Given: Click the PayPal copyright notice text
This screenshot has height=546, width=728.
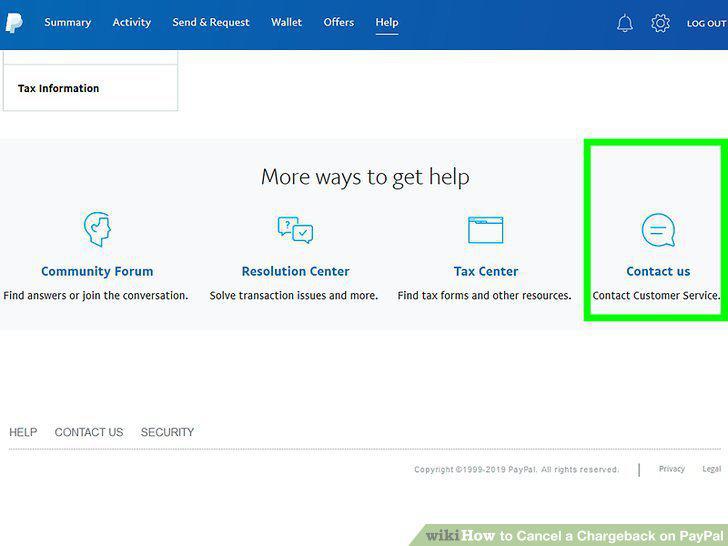Looking at the screenshot, I should pyautogui.click(x=517, y=469).
